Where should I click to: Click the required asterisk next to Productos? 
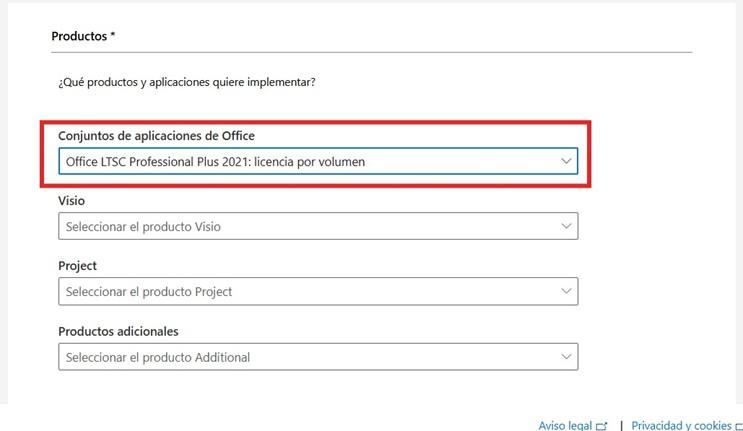click(x=113, y=36)
